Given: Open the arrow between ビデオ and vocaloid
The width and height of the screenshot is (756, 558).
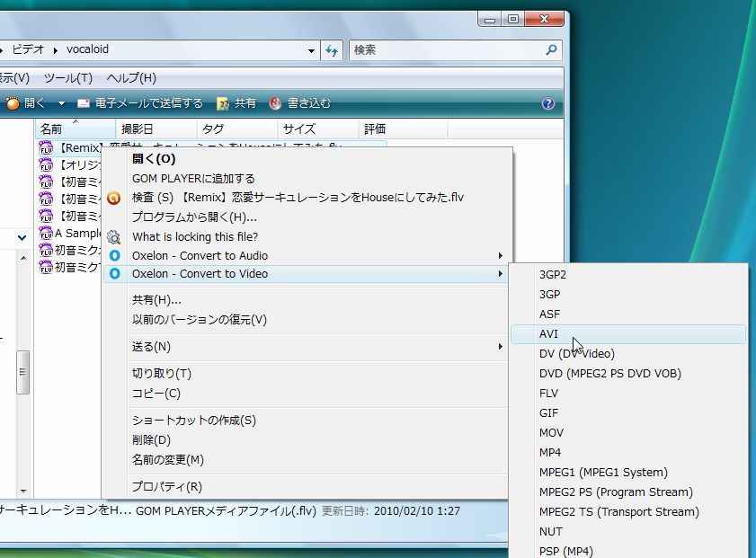Looking at the screenshot, I should click(x=56, y=50).
